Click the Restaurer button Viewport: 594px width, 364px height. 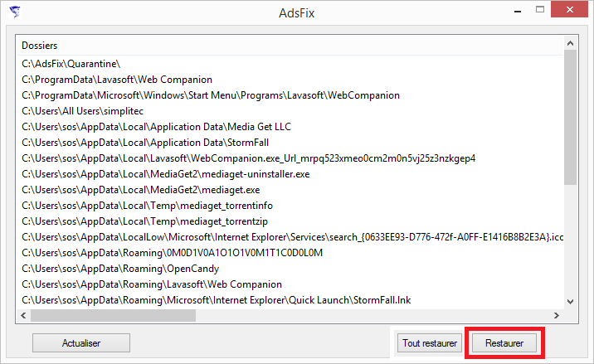[504, 342]
